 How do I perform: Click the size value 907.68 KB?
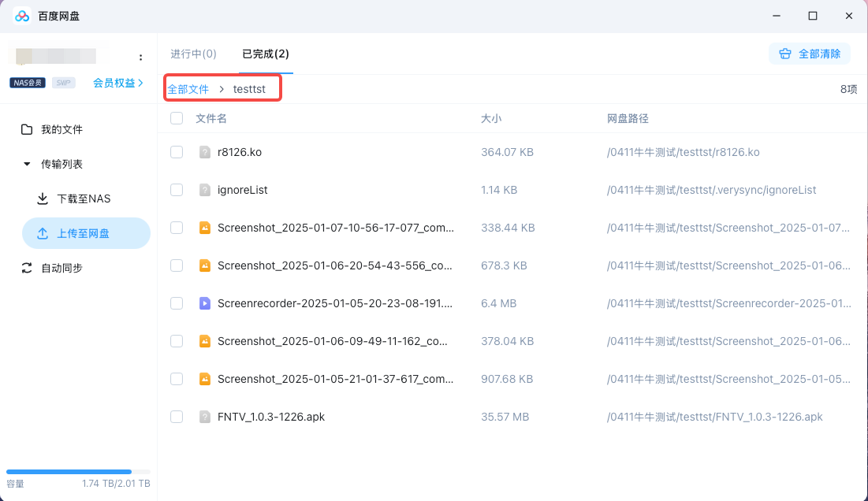click(507, 379)
